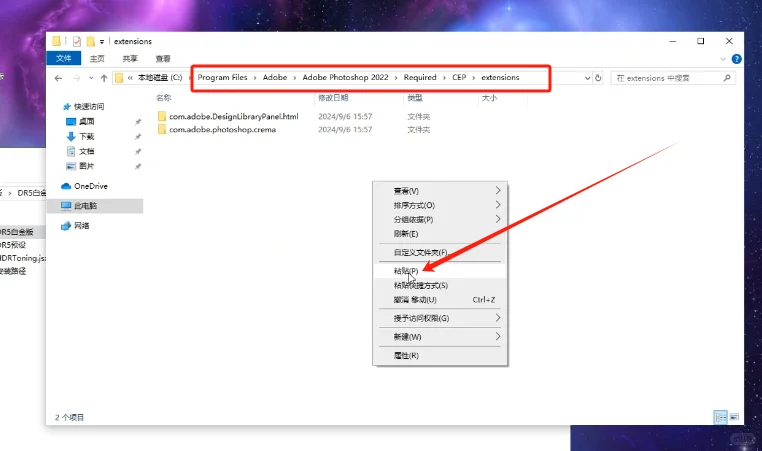The image size is (762, 451).
Task: Click CEP in the address path
Action: pyautogui.click(x=459, y=77)
